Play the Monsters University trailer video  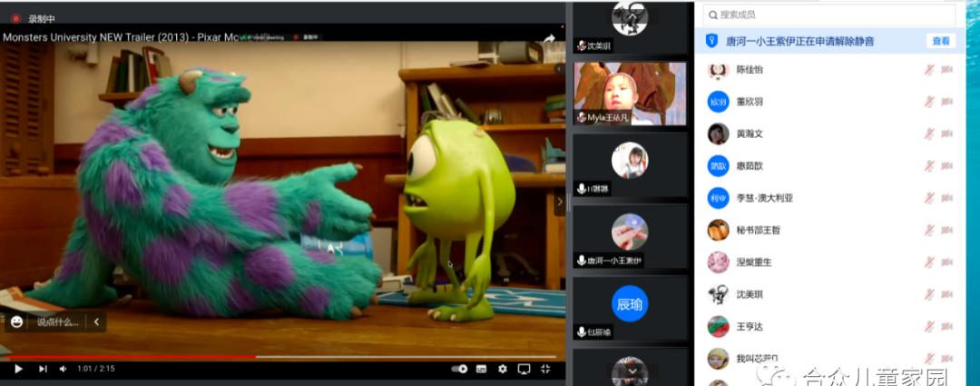tap(18, 369)
